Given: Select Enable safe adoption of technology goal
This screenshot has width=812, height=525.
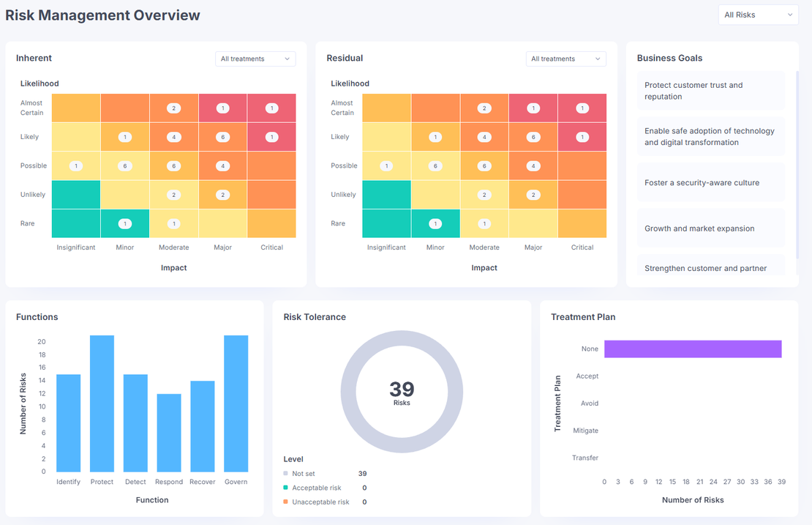Looking at the screenshot, I should pyautogui.click(x=710, y=137).
